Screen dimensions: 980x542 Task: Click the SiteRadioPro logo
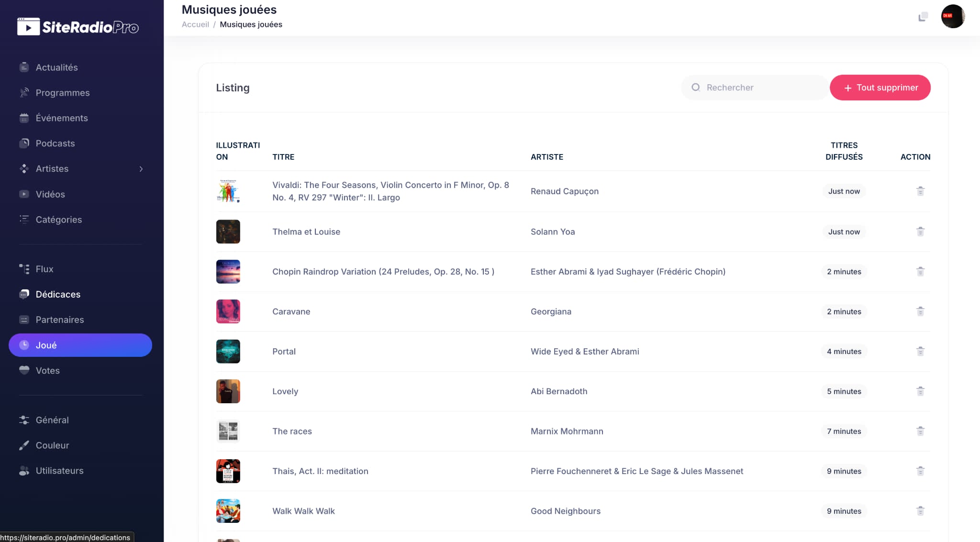[x=78, y=27]
